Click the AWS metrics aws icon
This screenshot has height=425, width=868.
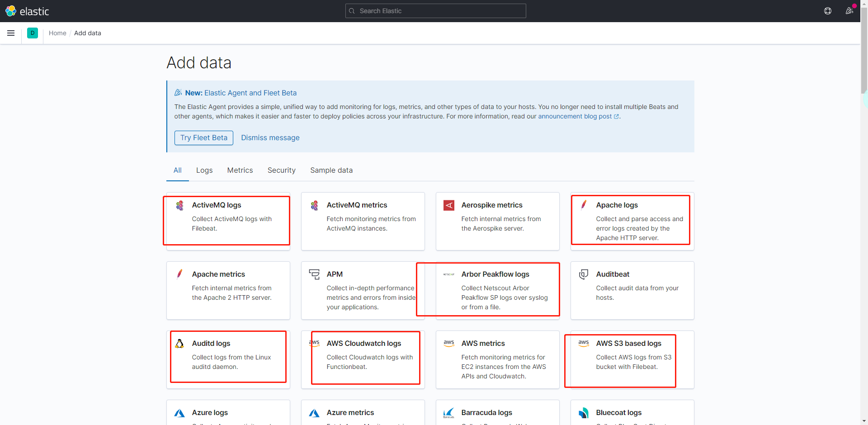[x=449, y=343]
